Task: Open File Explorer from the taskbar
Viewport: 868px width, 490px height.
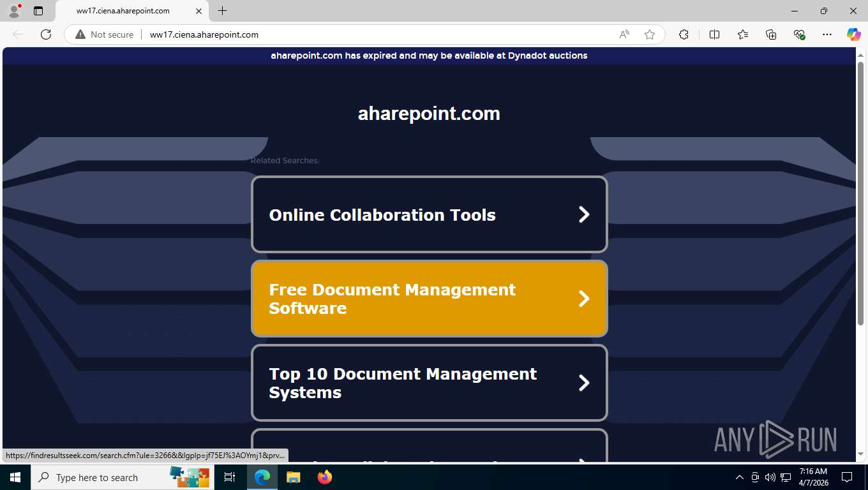Action: click(x=293, y=477)
